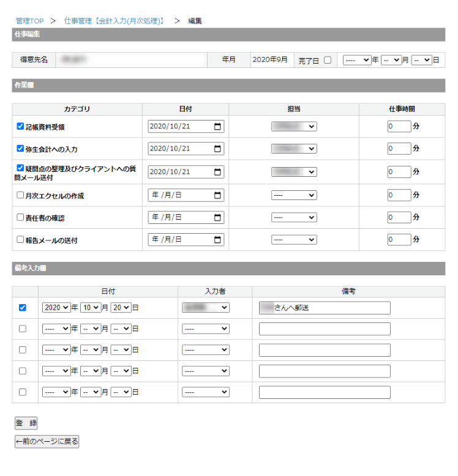Open 入力者 dropdown in second 備考 row
Viewport: 458px width, 476px height.
coord(206,329)
